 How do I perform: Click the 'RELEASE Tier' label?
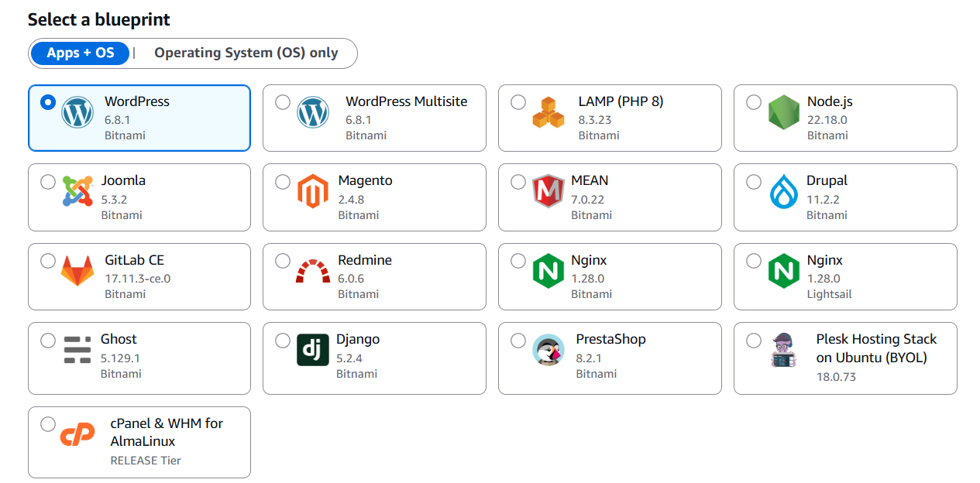click(146, 461)
